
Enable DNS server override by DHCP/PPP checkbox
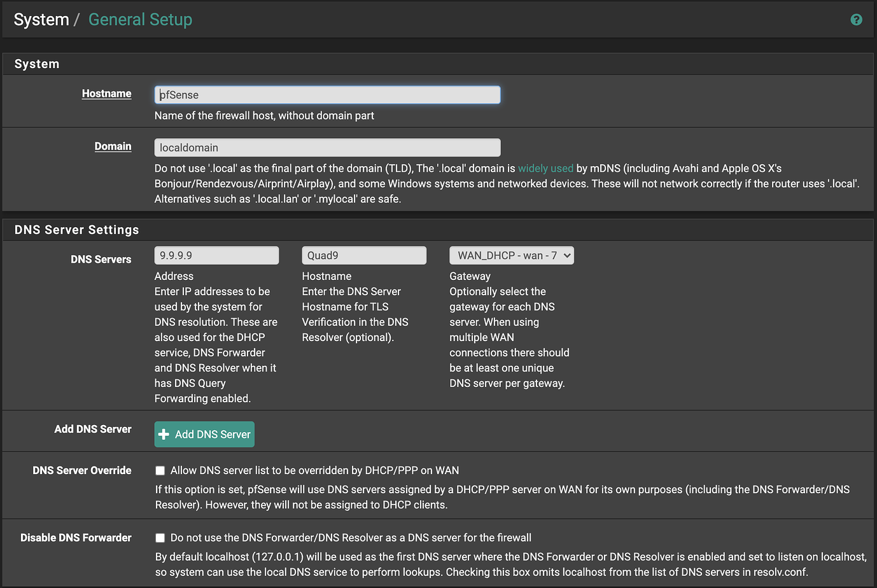coord(160,471)
